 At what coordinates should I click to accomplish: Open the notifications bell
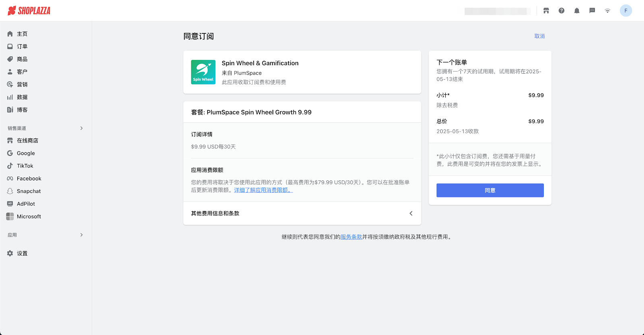[x=577, y=11]
